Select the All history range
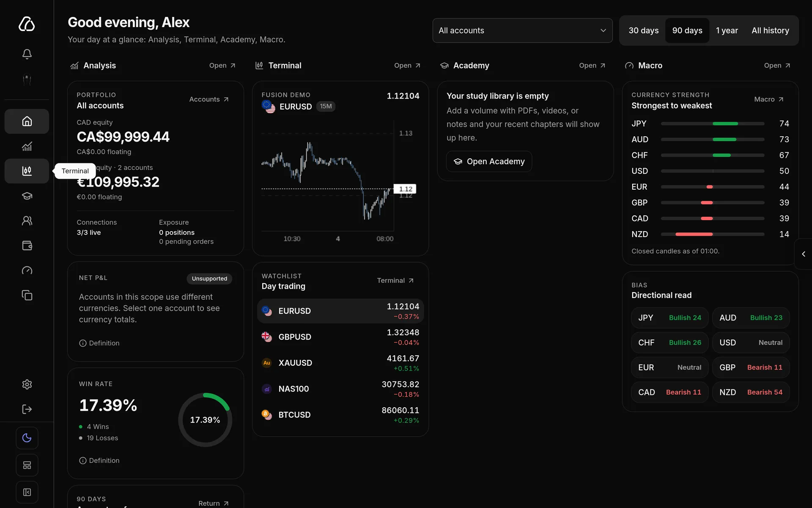This screenshot has height=508, width=812. 770,30
